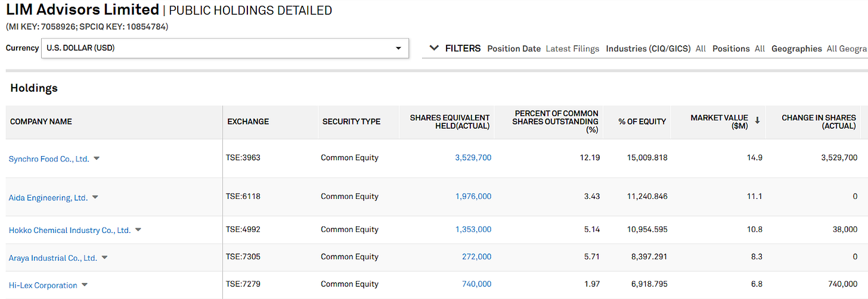
Task: Click the shares held value 740,000 link
Action: coord(477,284)
